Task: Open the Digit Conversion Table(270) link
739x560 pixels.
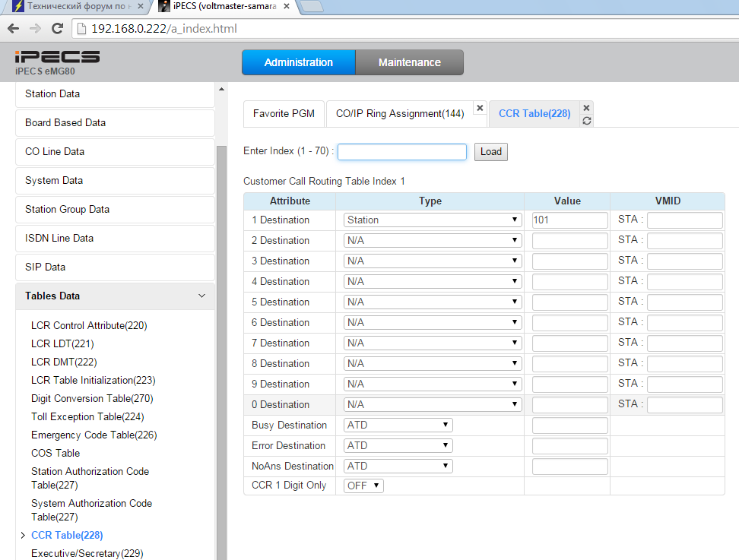Action: point(92,398)
